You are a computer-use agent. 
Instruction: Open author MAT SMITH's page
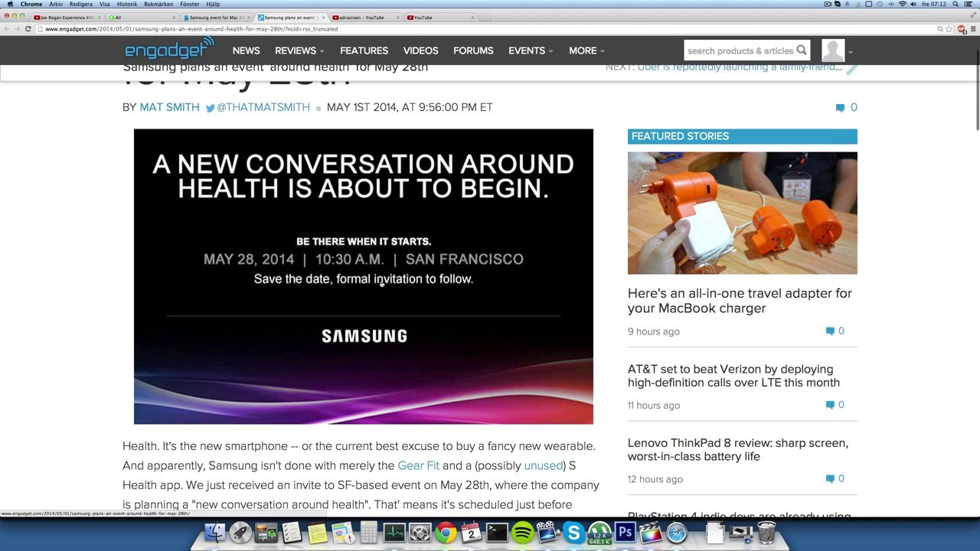(169, 108)
